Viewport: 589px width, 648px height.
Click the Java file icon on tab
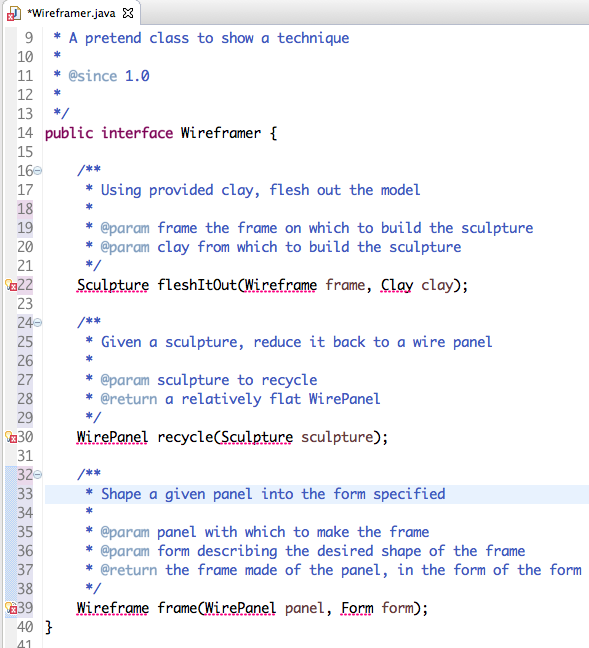coord(14,14)
